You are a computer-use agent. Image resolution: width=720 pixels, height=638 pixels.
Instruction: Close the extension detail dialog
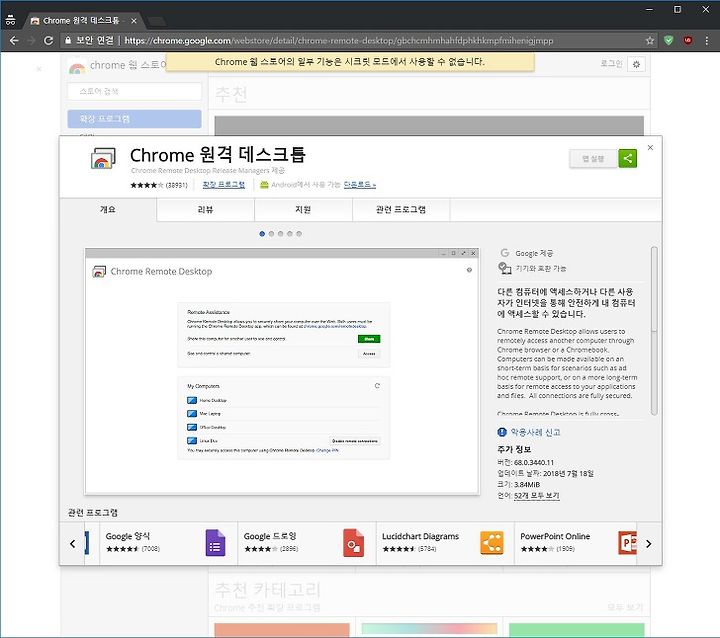pyautogui.click(x=650, y=147)
